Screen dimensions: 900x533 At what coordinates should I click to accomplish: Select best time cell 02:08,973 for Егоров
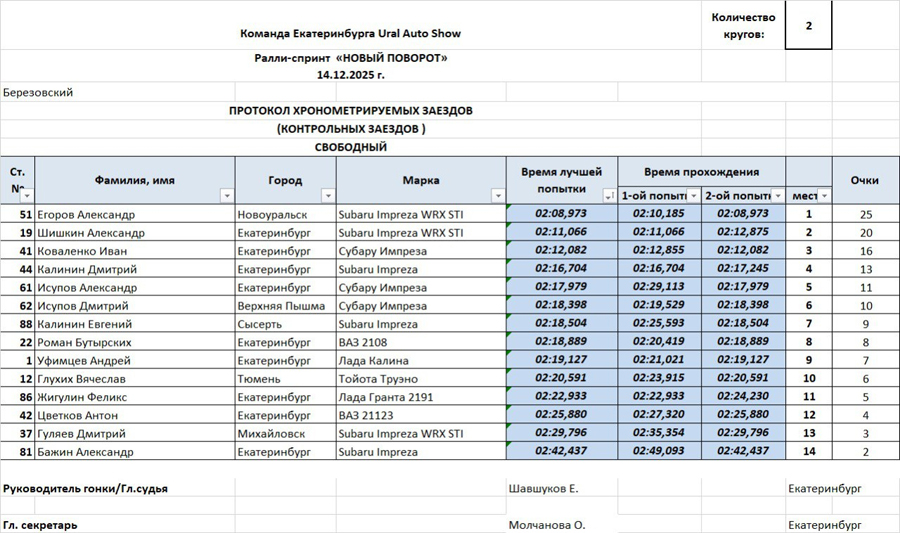[x=561, y=214]
